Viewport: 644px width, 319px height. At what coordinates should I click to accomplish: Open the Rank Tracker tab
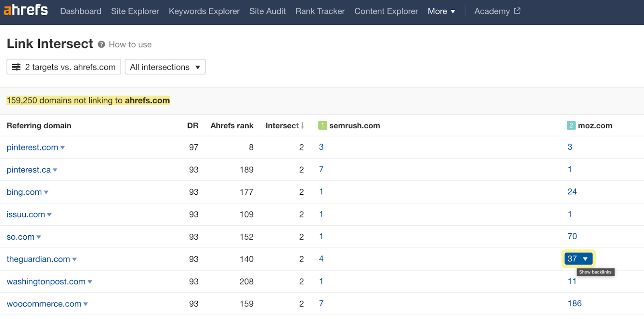coord(320,11)
